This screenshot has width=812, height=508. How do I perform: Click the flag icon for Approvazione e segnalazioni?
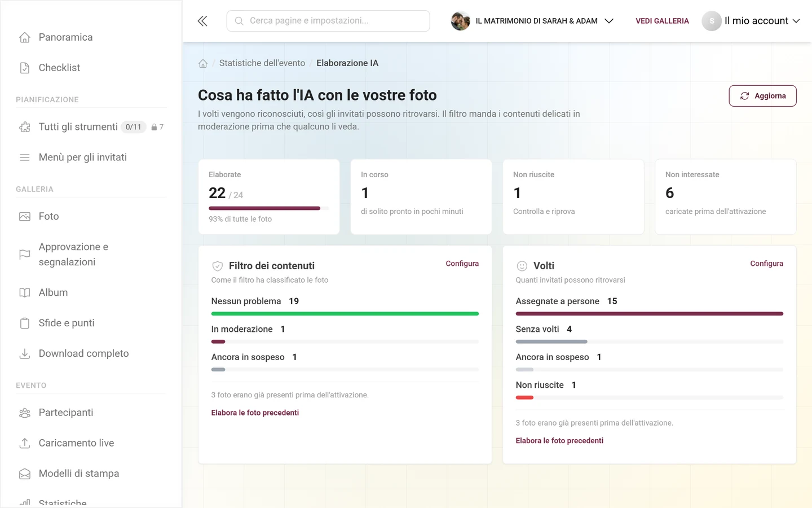click(25, 255)
